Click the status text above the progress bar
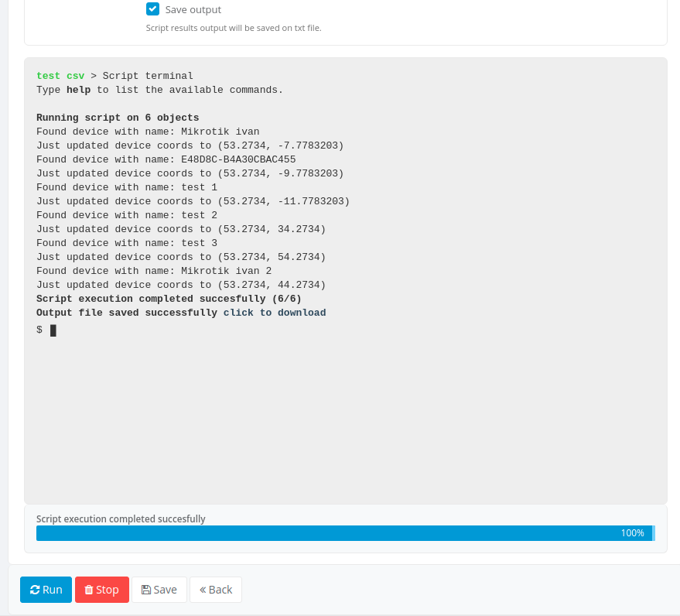The image size is (680, 616). click(x=121, y=518)
